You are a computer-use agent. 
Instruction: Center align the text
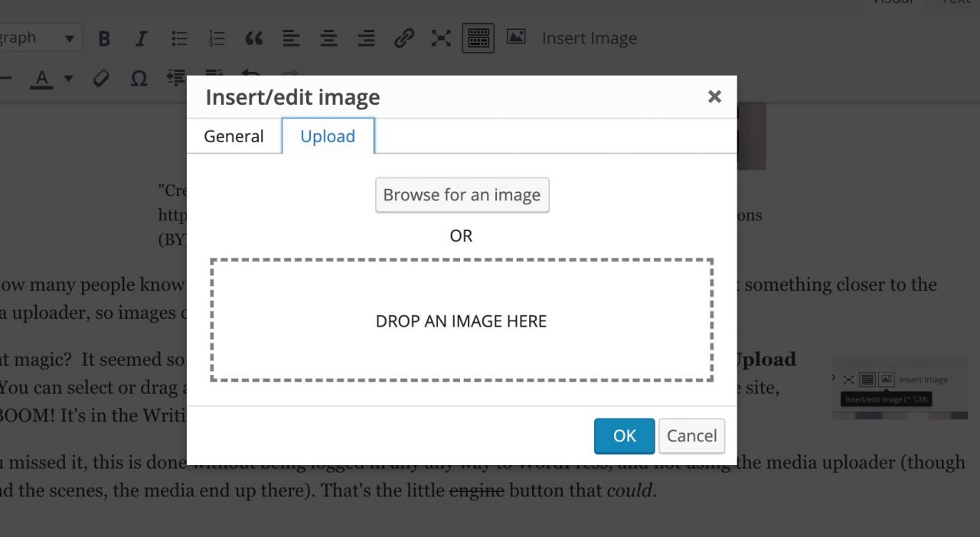(328, 37)
